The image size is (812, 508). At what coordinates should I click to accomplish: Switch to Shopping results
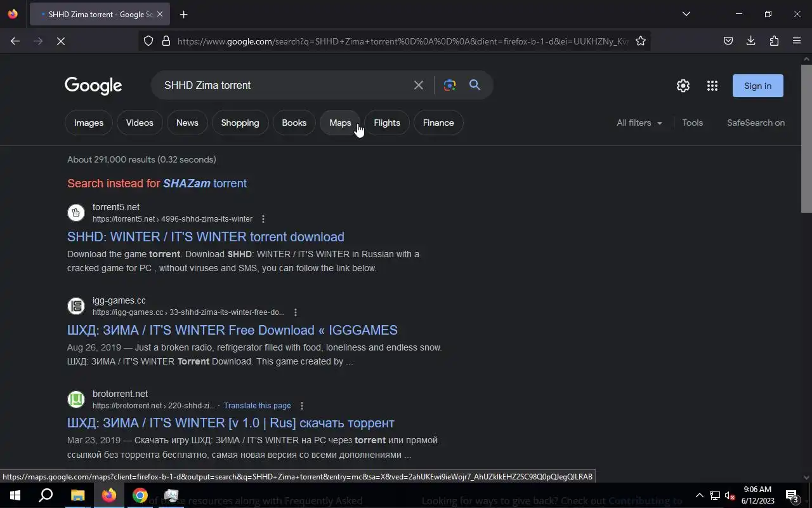click(240, 123)
